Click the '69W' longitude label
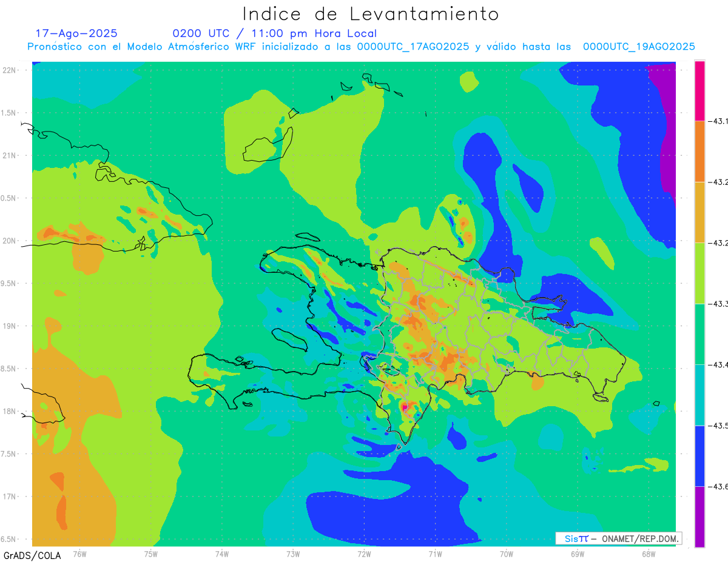Screen dimensions: 728x562 click(x=577, y=554)
